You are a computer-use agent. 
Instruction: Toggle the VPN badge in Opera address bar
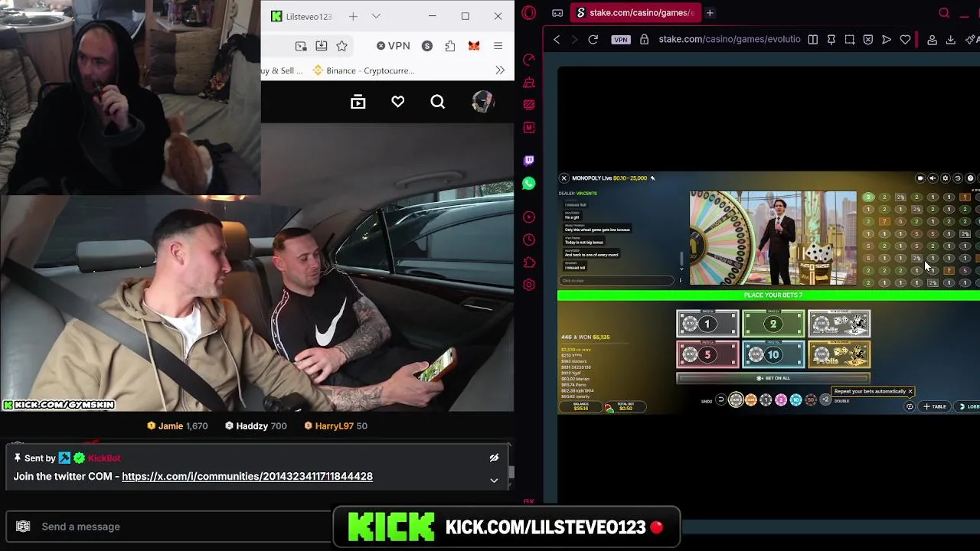(621, 39)
